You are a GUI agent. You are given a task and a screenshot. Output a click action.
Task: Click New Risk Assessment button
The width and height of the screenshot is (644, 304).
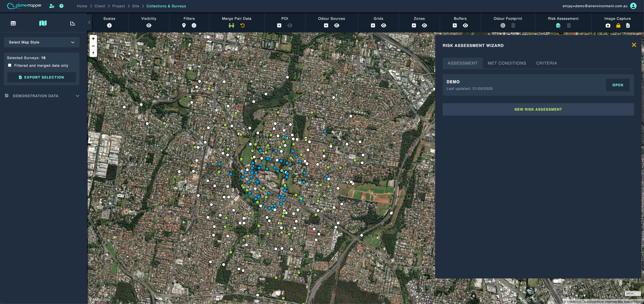coord(538,109)
